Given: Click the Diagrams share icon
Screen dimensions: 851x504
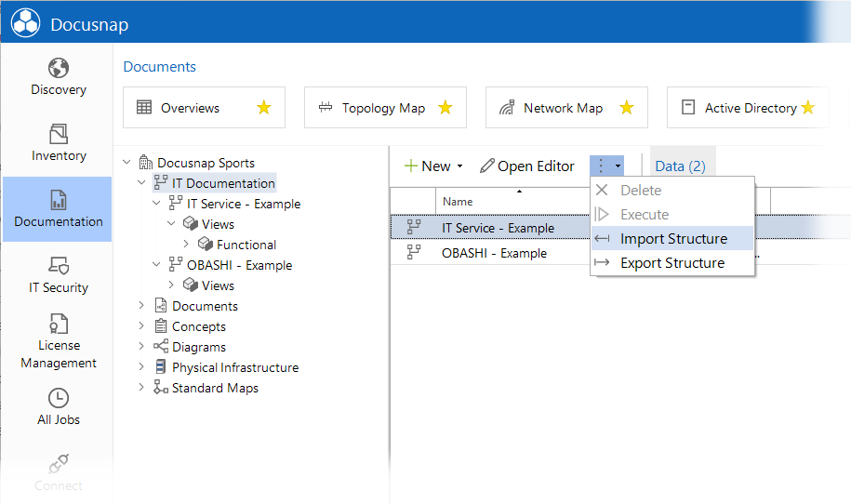Looking at the screenshot, I should pyautogui.click(x=161, y=346).
